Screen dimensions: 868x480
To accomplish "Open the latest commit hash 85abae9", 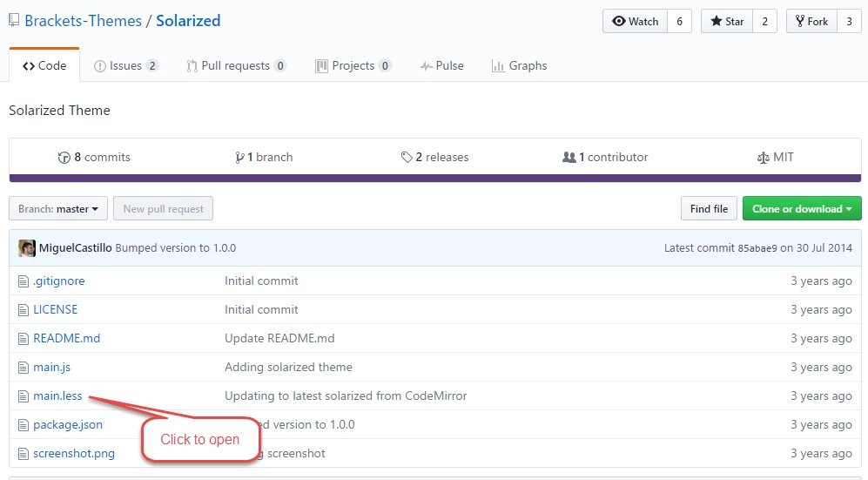I will pos(757,248).
